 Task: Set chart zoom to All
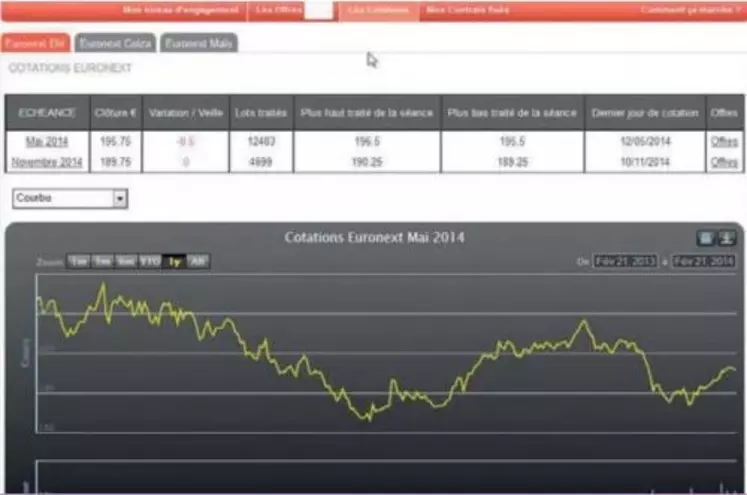[x=198, y=261]
